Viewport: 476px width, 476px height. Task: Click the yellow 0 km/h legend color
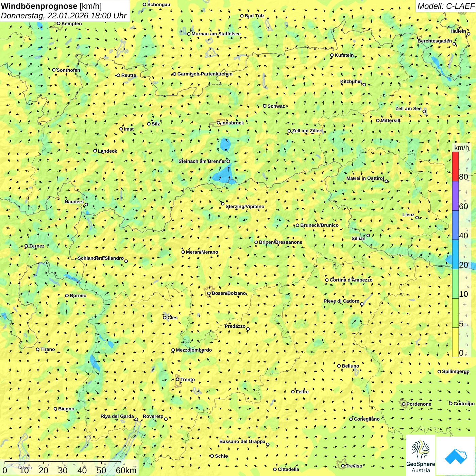tap(455, 342)
